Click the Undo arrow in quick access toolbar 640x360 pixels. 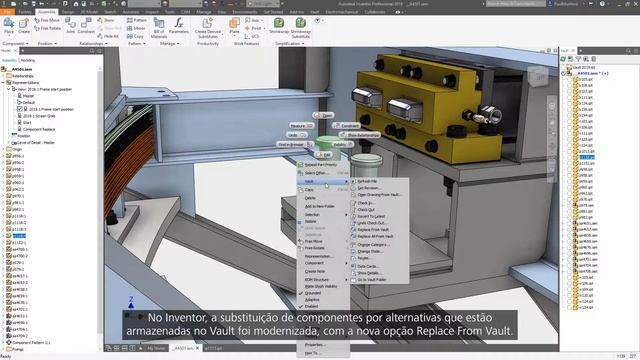42,4
